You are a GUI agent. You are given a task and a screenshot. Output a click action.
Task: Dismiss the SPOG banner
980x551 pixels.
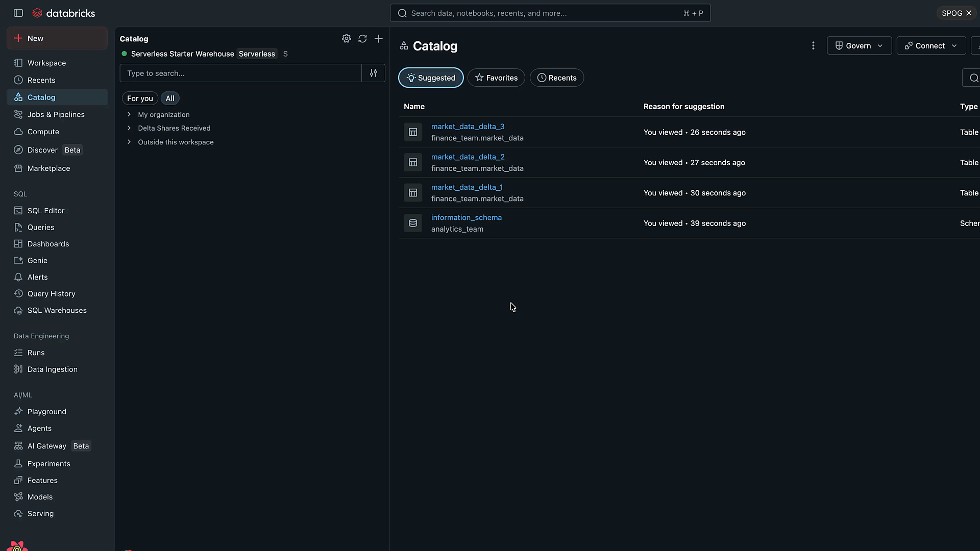[x=969, y=13]
